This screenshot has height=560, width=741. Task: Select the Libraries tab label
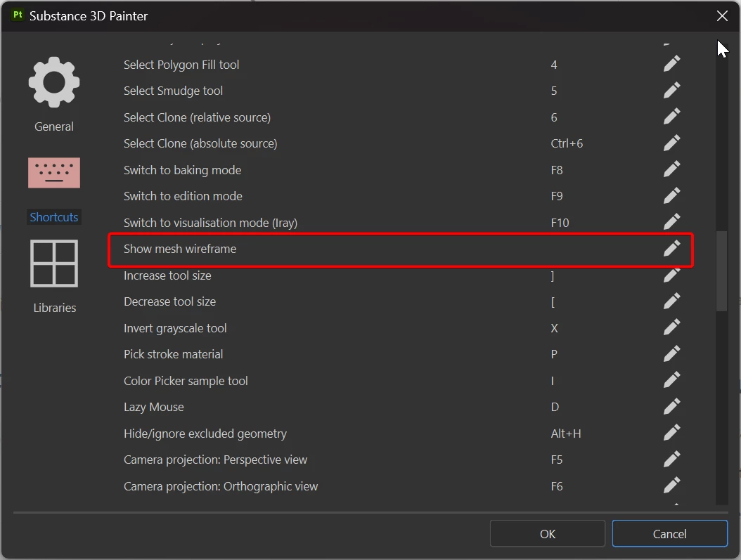point(54,308)
